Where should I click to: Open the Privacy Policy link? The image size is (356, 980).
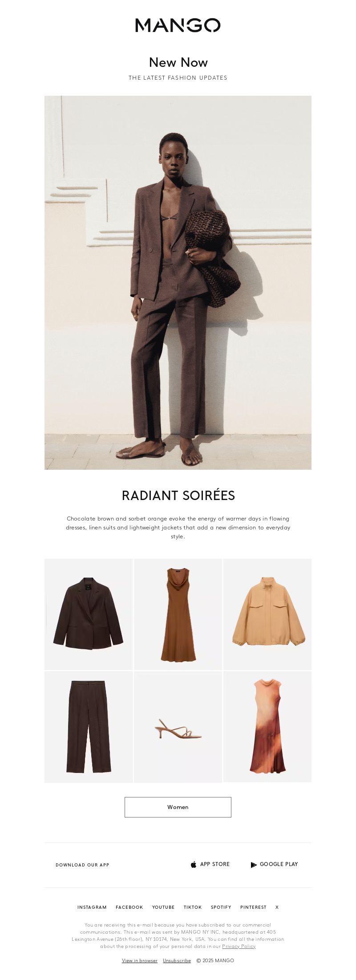(x=239, y=946)
